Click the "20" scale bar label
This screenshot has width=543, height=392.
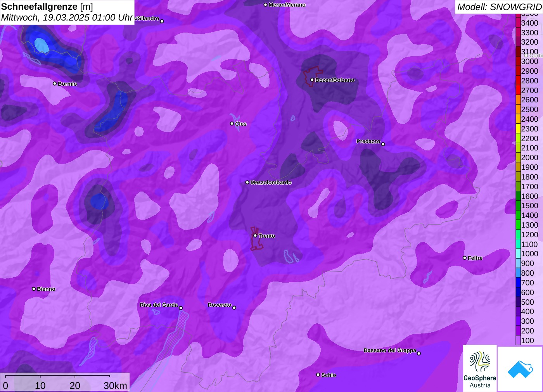tap(75, 385)
